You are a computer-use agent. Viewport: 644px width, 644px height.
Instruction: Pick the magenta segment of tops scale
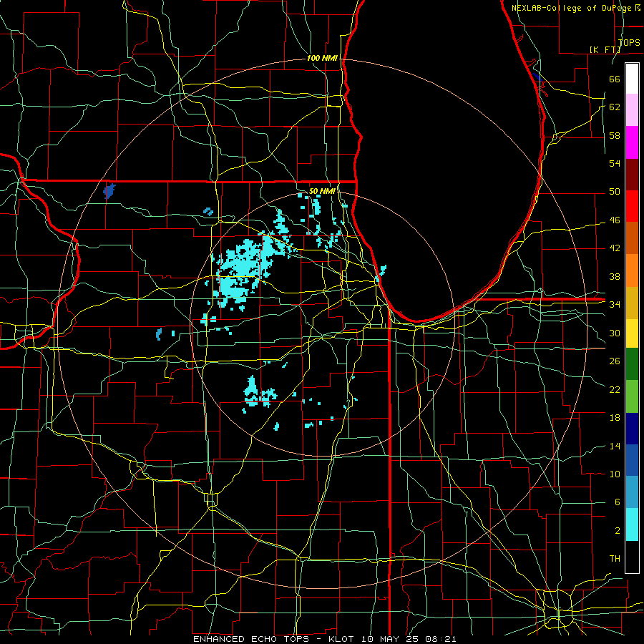click(632, 142)
